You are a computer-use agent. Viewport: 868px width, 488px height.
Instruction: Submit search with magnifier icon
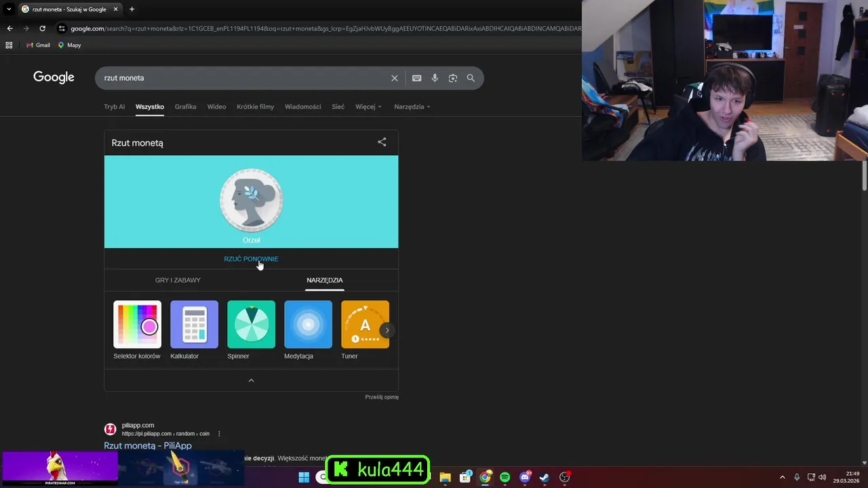pos(471,78)
